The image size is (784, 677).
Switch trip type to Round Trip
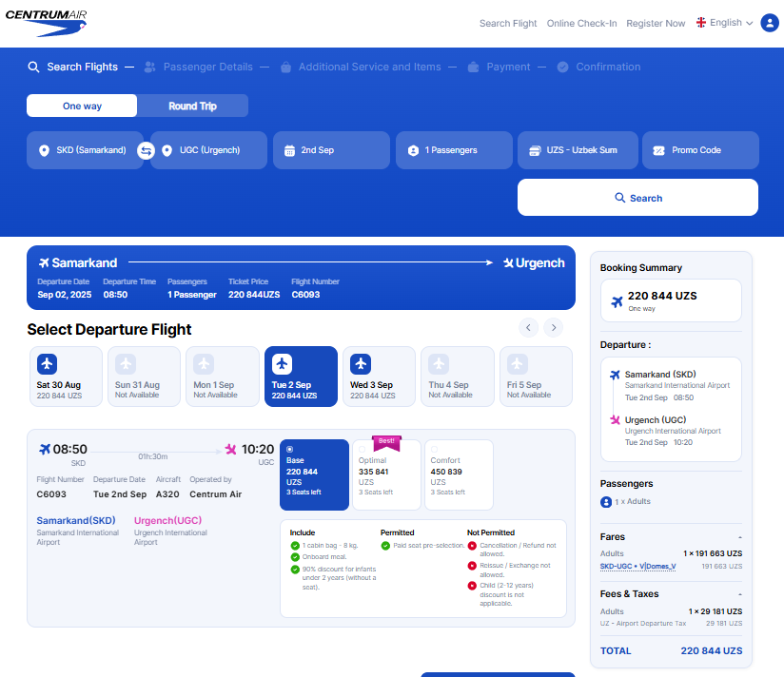[192, 106]
